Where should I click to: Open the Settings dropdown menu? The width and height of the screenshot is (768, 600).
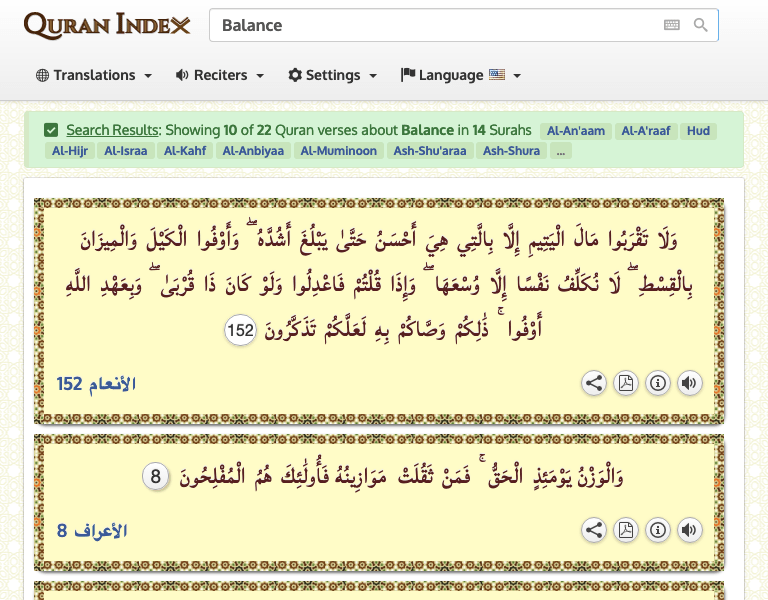pos(333,75)
